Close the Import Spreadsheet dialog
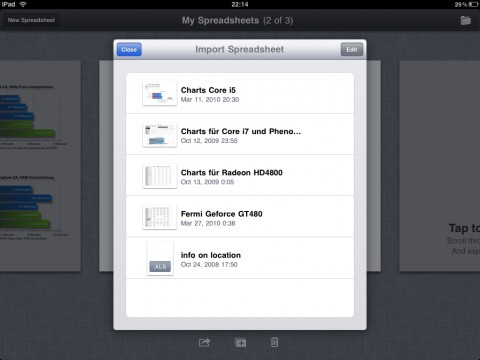 pyautogui.click(x=129, y=50)
